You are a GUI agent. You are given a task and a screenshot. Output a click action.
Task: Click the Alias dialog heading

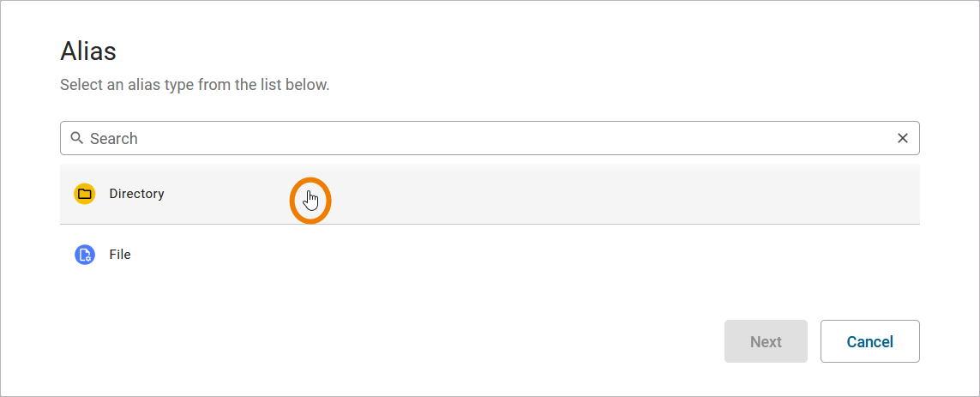[x=88, y=51]
